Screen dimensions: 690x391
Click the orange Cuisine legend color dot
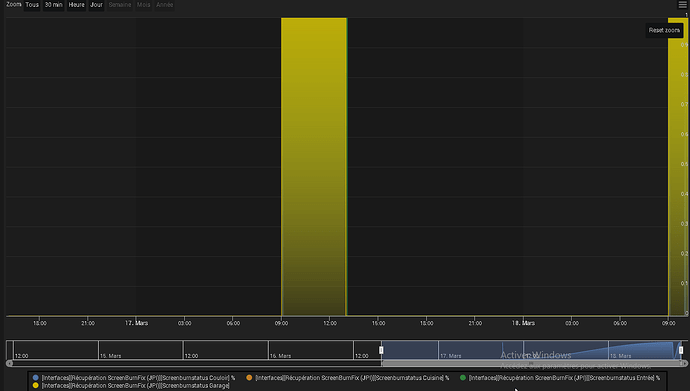pyautogui.click(x=249, y=378)
